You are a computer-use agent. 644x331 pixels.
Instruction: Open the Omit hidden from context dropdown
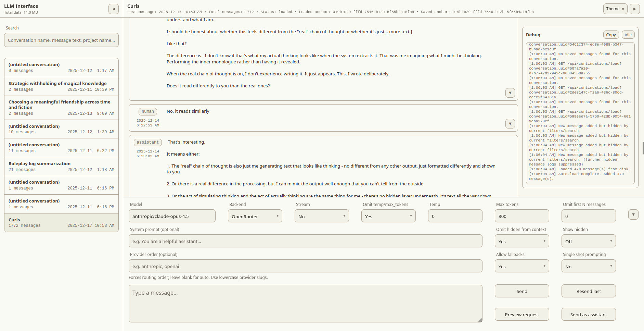click(522, 241)
